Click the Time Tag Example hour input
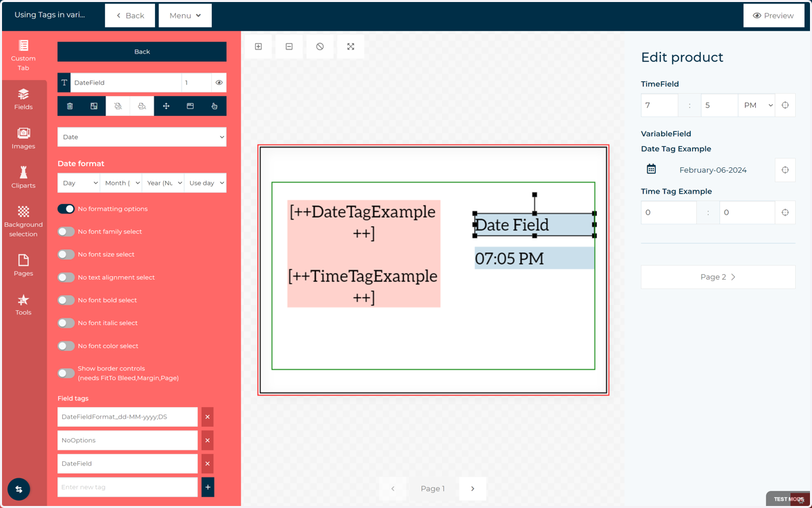The width and height of the screenshot is (812, 508). 669,213
